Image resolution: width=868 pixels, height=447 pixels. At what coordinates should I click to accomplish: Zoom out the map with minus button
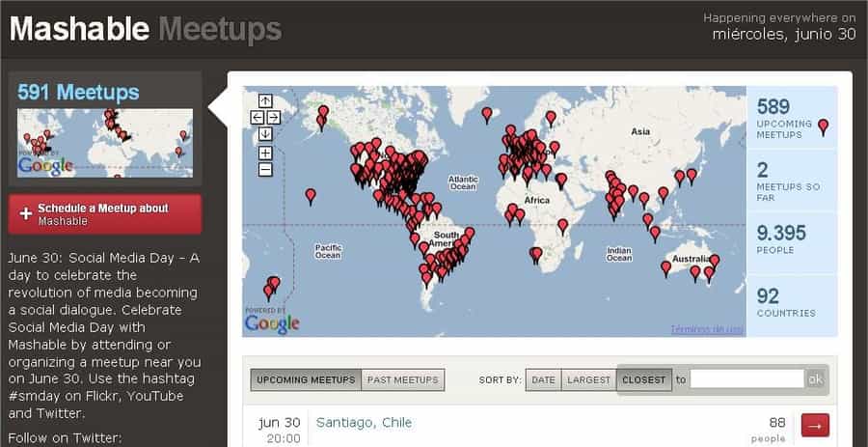coord(265,170)
